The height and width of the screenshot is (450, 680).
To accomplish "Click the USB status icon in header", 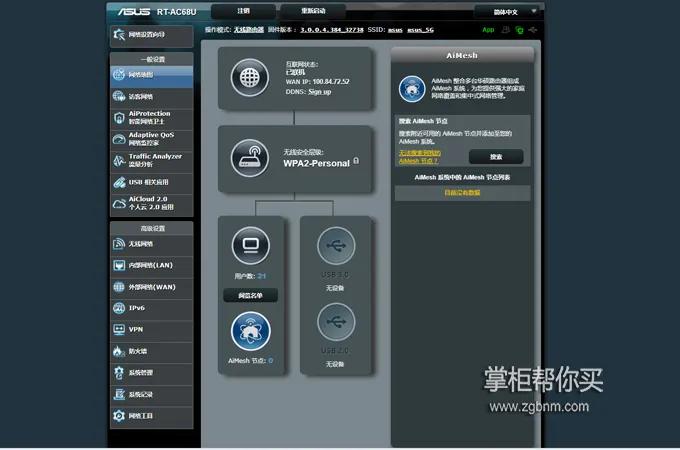I will pyautogui.click(x=533, y=30).
